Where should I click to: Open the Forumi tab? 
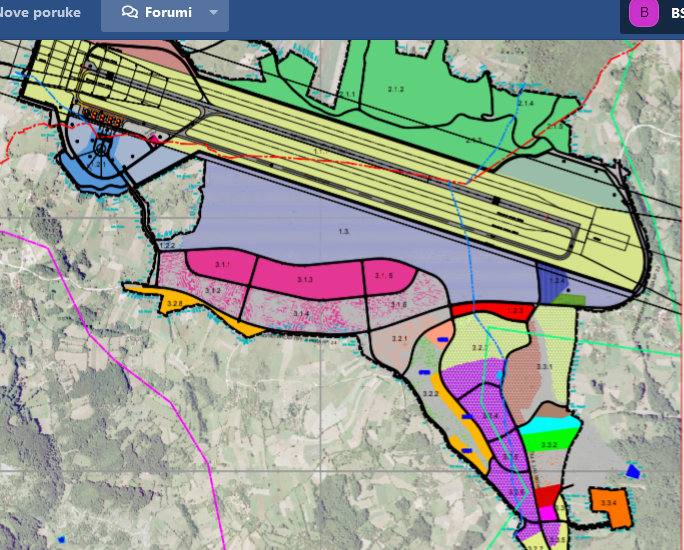(166, 13)
